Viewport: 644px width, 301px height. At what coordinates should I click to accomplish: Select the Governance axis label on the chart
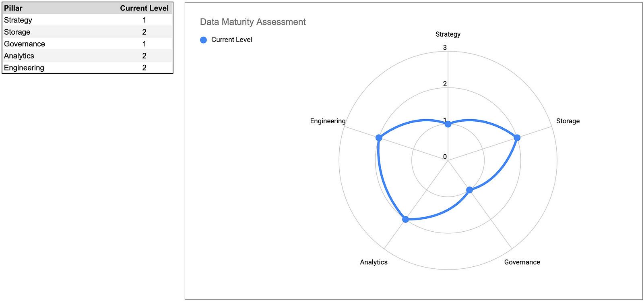pyautogui.click(x=522, y=262)
